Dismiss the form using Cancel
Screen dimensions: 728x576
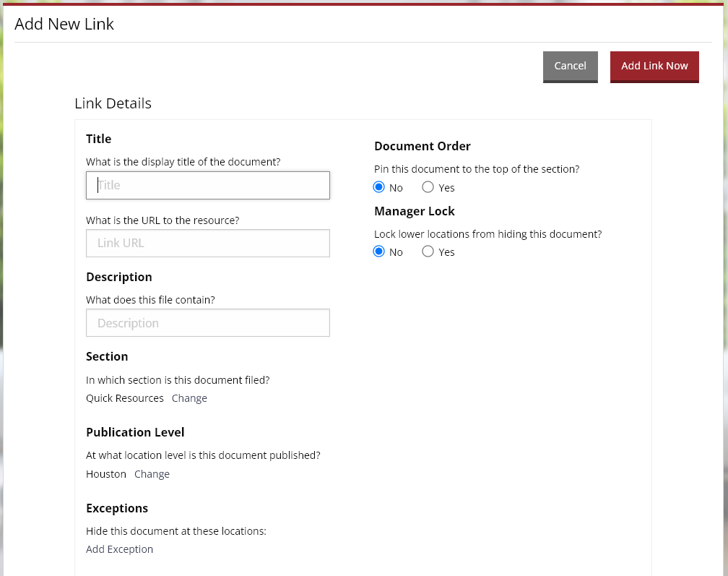pos(570,66)
